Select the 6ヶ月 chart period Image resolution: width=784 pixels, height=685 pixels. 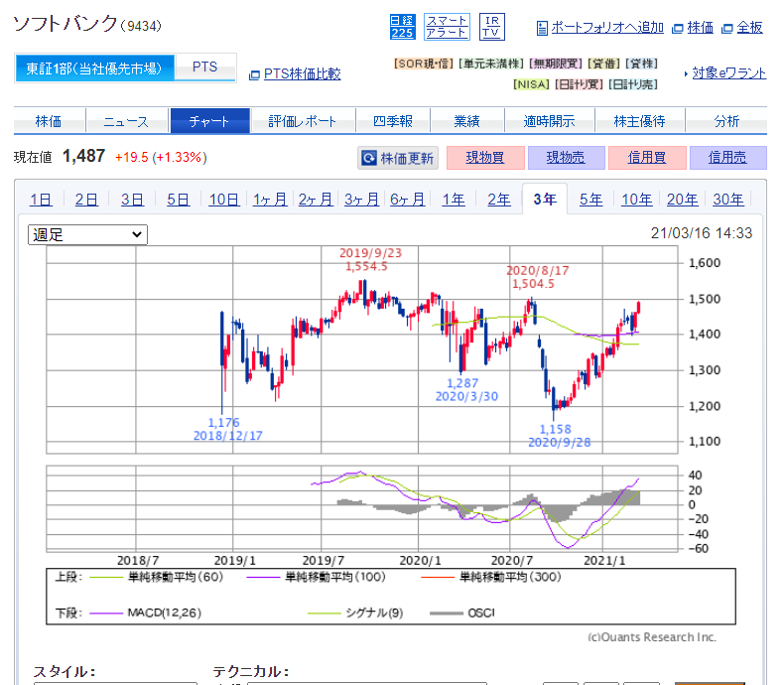(x=408, y=200)
